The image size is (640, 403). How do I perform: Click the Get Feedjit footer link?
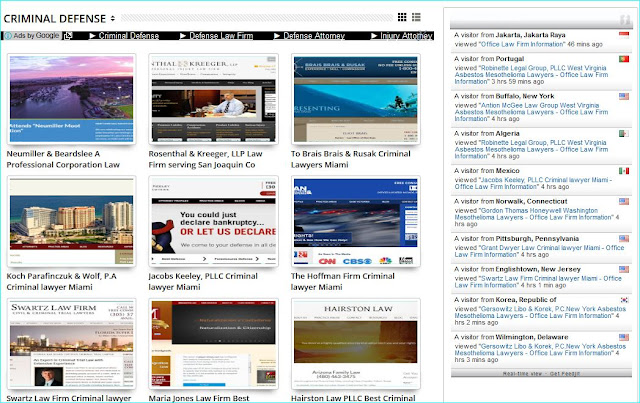point(564,374)
